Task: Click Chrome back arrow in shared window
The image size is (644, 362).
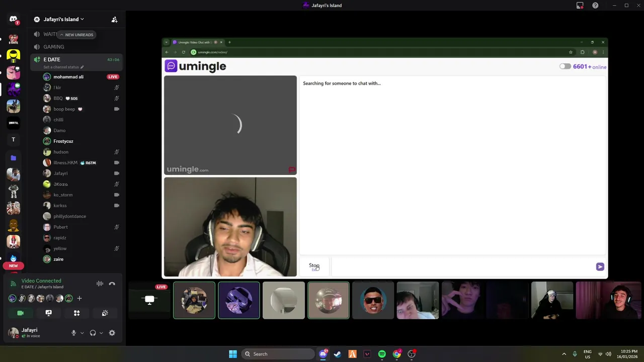Action: coord(167,52)
